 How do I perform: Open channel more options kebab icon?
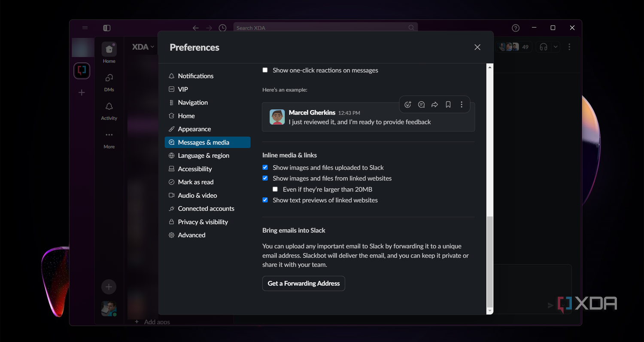[x=569, y=47]
